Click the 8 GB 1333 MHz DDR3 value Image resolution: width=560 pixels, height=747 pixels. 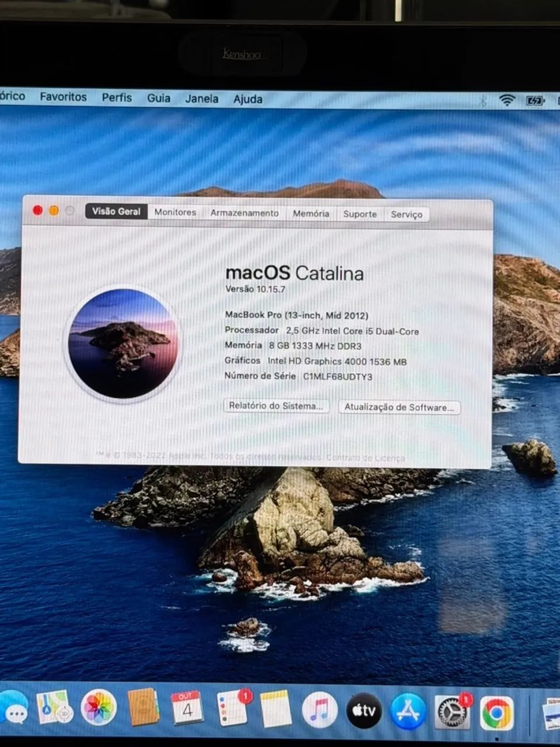(x=315, y=345)
